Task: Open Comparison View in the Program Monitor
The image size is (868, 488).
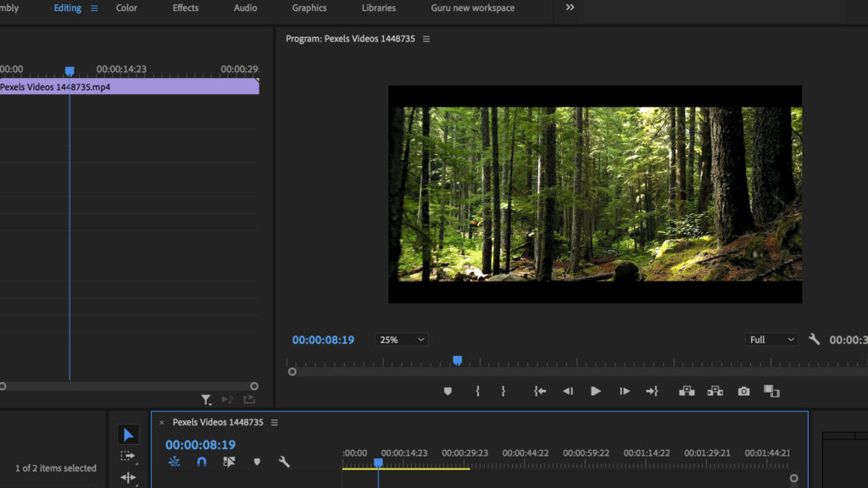Action: [x=771, y=391]
